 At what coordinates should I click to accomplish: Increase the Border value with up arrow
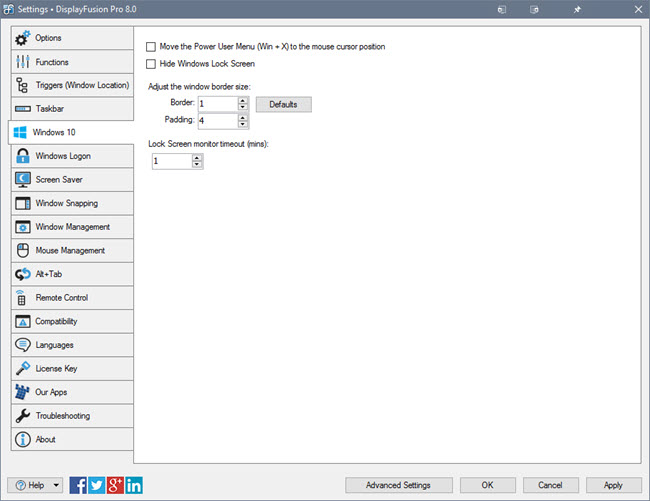tap(243, 101)
